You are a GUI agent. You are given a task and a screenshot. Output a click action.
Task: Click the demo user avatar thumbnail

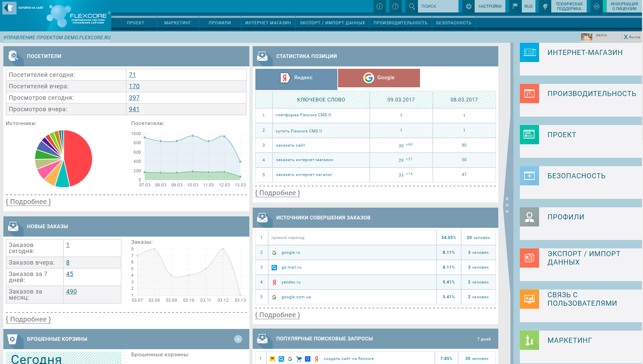(x=587, y=37)
